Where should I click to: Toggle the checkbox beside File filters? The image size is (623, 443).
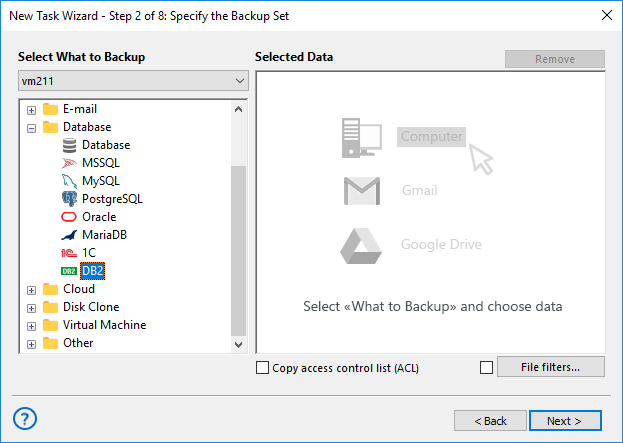click(486, 368)
